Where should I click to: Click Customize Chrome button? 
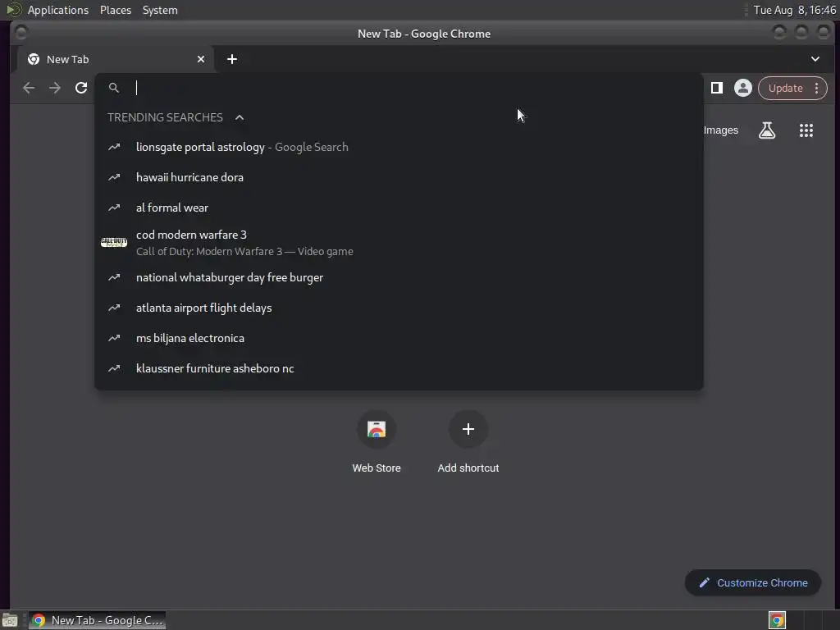point(753,583)
